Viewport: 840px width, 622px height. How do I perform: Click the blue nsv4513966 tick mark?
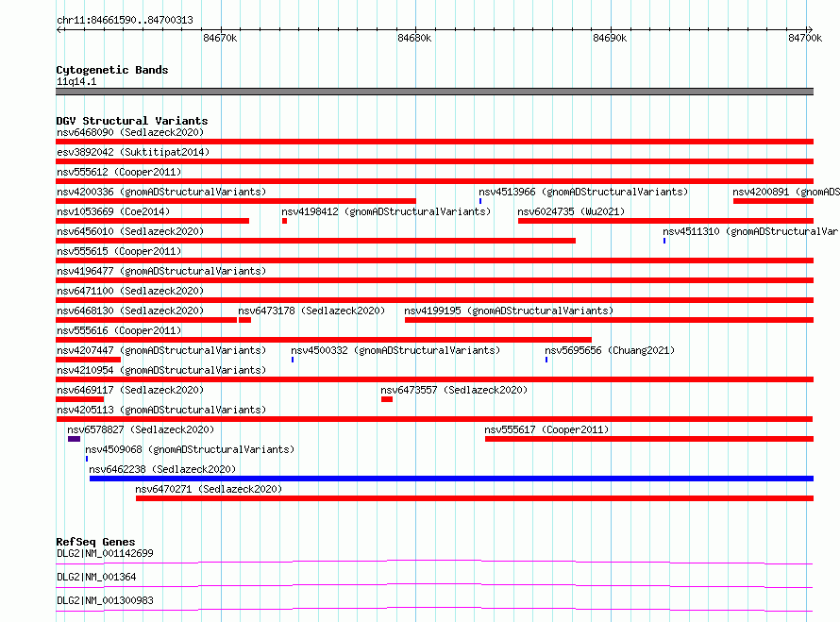click(480, 201)
